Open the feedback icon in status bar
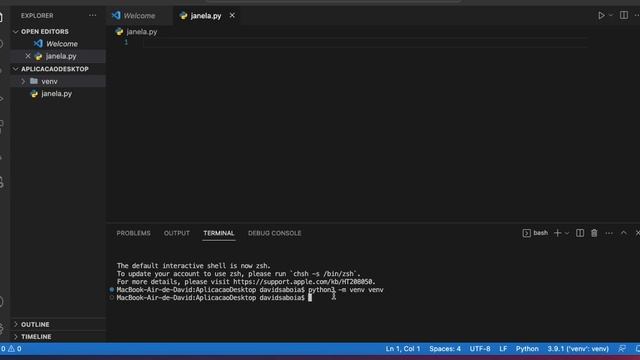640x360 pixels. 622,349
